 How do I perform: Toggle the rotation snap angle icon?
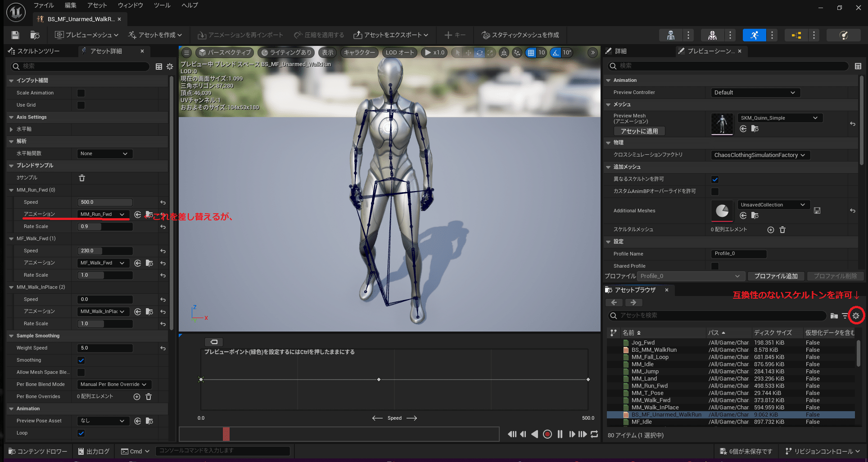tap(556, 53)
